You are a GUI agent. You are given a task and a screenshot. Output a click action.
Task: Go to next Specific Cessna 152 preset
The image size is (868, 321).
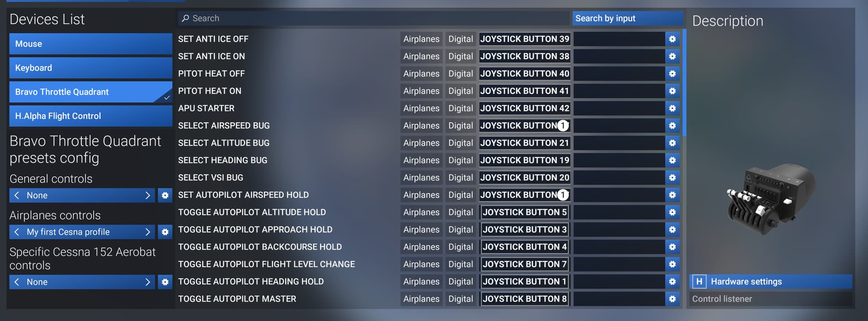coord(147,282)
